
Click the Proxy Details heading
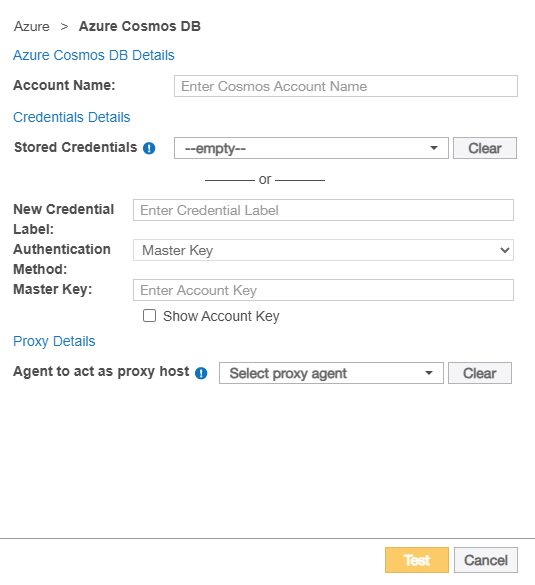54,341
